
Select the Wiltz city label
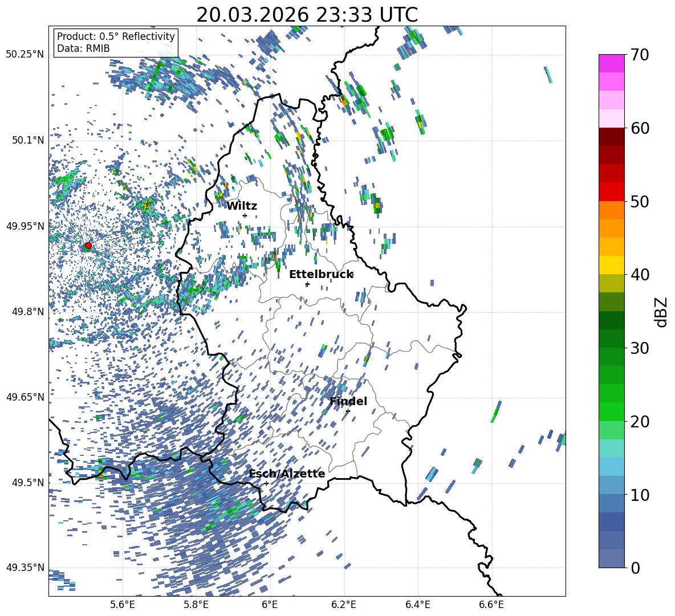pos(242,206)
